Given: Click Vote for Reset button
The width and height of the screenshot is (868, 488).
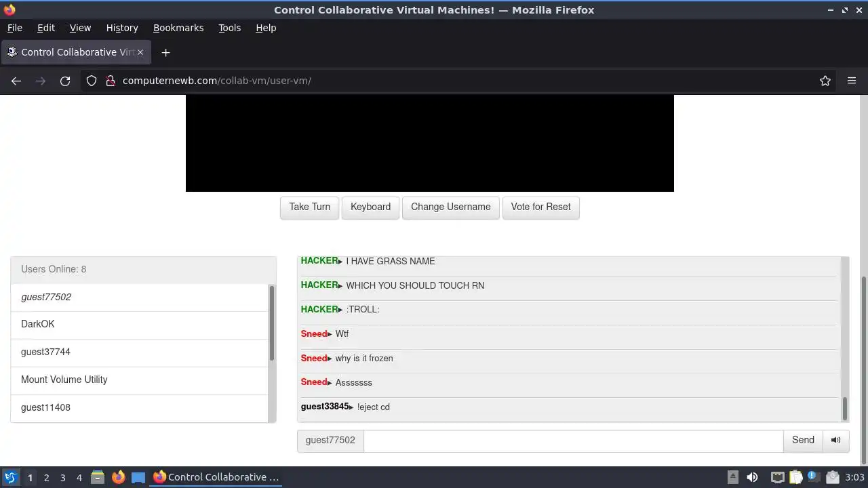Looking at the screenshot, I should [x=540, y=207].
